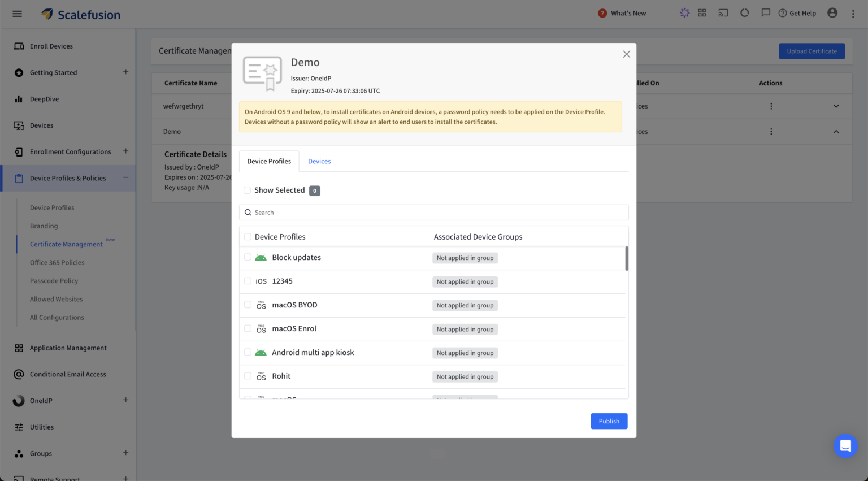
Task: Click the Device Profiles & Policies clipboard icon
Action: tap(19, 178)
